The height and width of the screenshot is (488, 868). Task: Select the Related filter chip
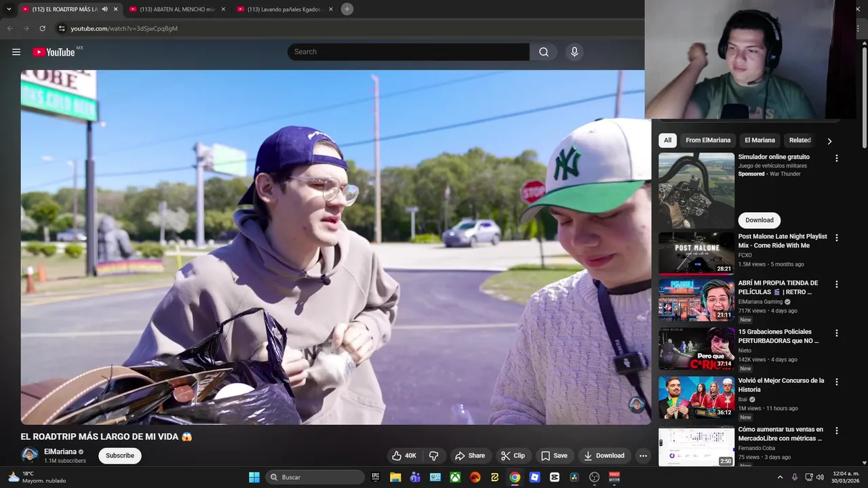(x=800, y=140)
